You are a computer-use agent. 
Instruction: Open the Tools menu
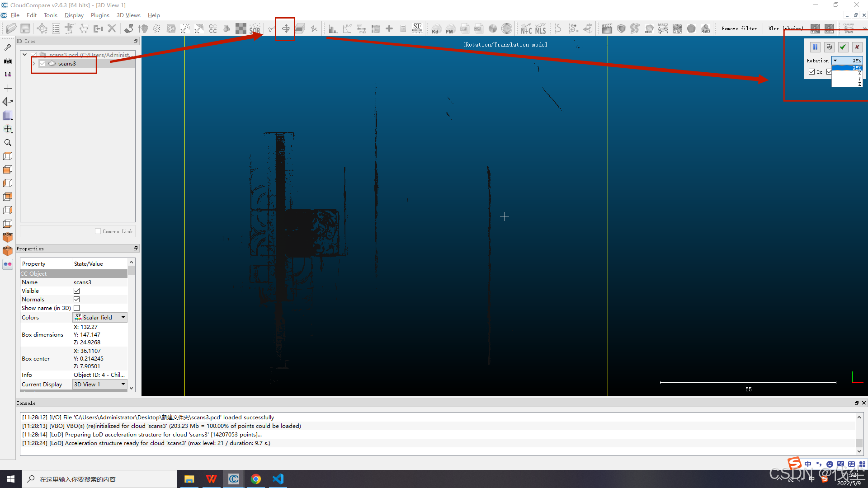click(50, 15)
